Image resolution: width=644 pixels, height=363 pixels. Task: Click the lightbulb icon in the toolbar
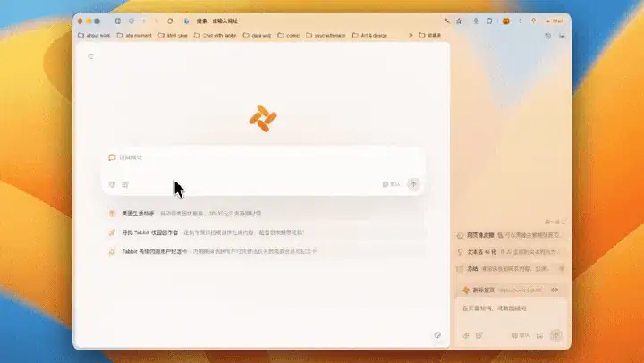tap(533, 21)
